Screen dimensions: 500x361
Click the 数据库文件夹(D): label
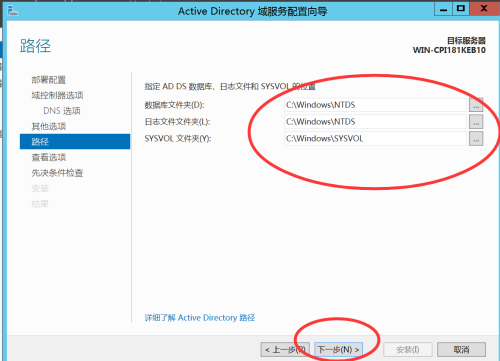pyautogui.click(x=174, y=105)
